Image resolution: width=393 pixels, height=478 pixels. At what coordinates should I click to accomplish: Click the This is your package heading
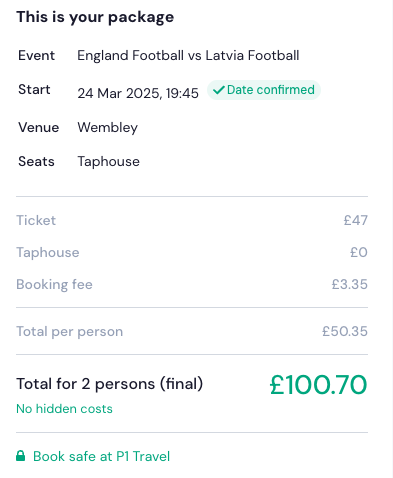point(95,17)
